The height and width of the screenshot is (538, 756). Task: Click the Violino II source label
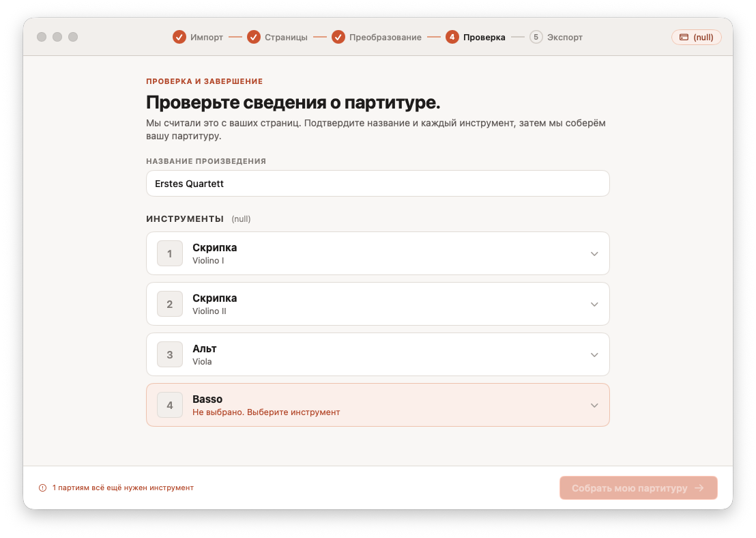coord(209,311)
